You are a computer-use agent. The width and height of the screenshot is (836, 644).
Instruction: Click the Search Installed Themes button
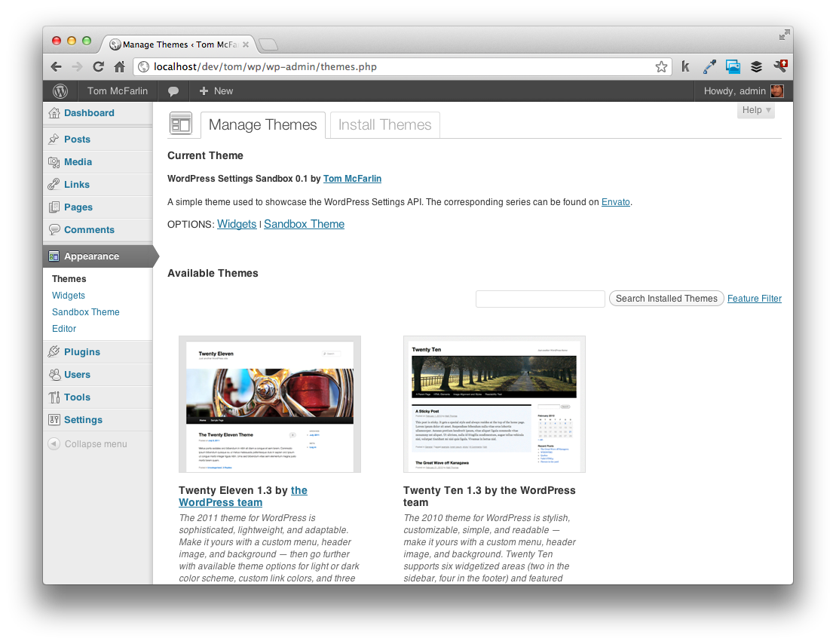666,299
